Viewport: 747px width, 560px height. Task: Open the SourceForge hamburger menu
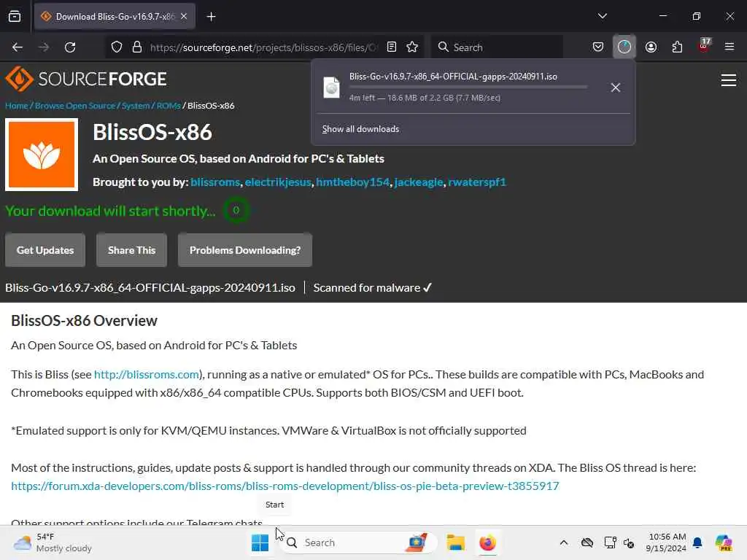coord(729,80)
